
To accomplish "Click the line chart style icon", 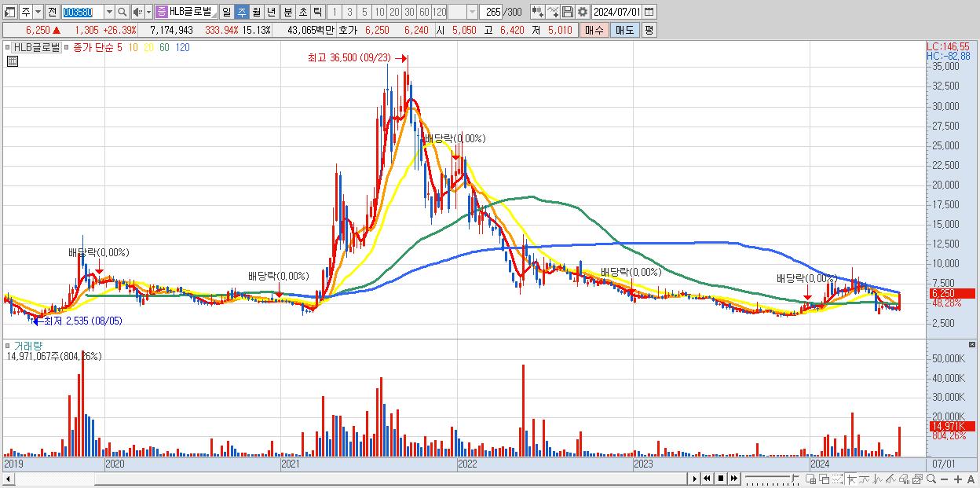I will tap(864, 479).
